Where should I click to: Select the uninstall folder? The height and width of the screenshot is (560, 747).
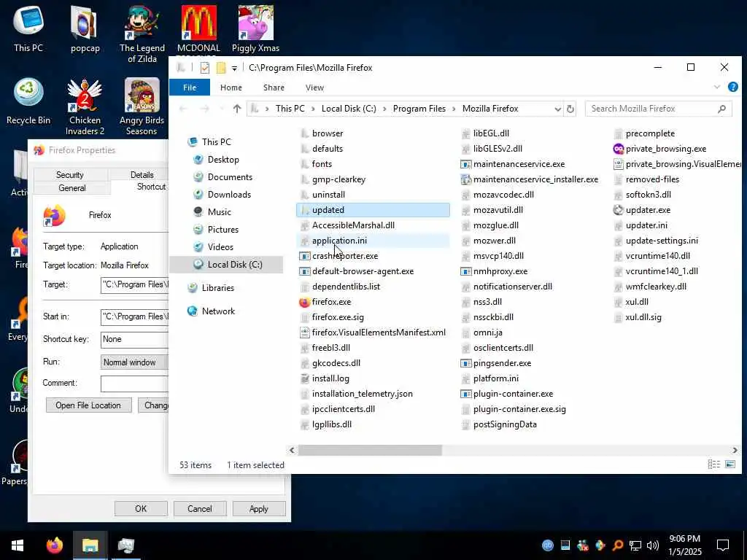pyautogui.click(x=328, y=195)
